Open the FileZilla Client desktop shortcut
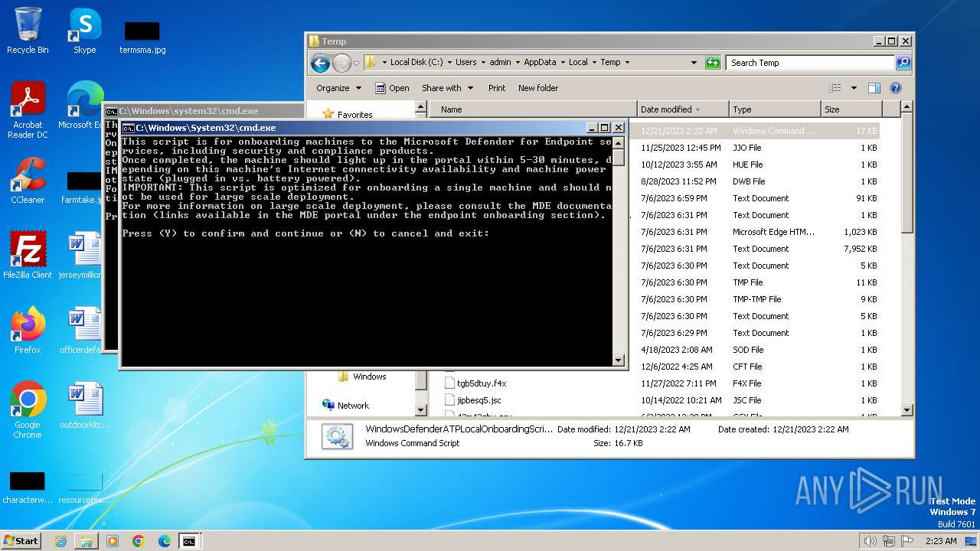Screen dimensions: 980x551 (x=28, y=255)
